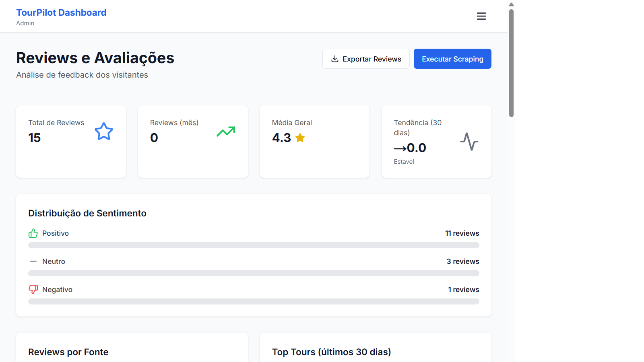Click the green thumbs-up Positivo icon
This screenshot has width=644, height=362.
coord(33,233)
